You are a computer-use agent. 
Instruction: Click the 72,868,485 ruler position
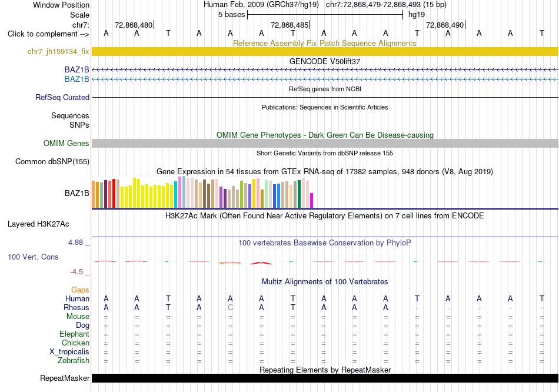click(x=290, y=25)
